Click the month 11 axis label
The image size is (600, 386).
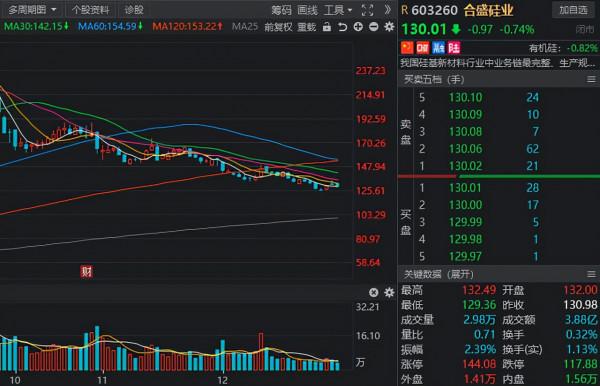[x=102, y=380]
